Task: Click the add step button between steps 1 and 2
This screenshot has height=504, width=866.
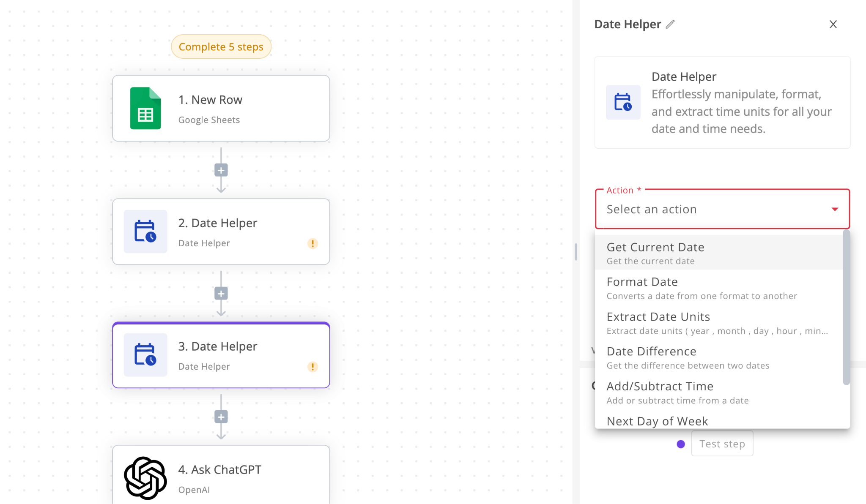Action: (x=221, y=170)
